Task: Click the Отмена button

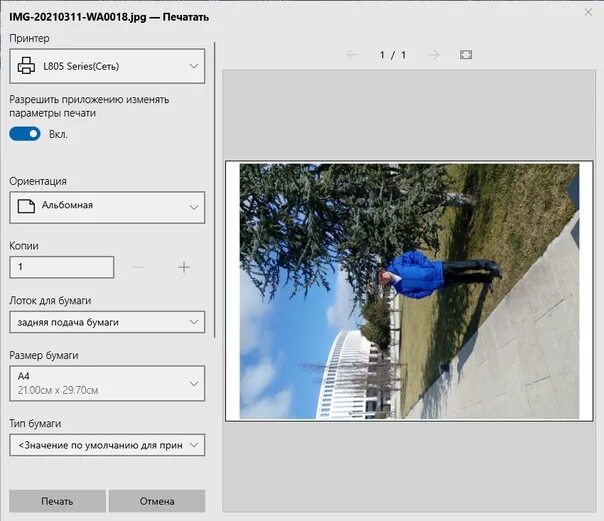Action: point(157,501)
